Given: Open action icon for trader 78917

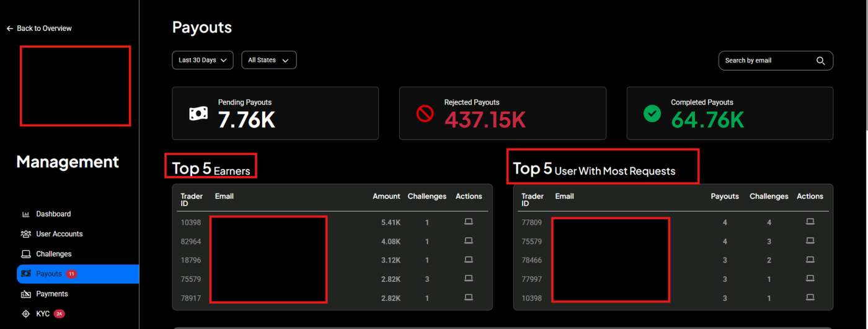Looking at the screenshot, I should pyautogui.click(x=469, y=297).
